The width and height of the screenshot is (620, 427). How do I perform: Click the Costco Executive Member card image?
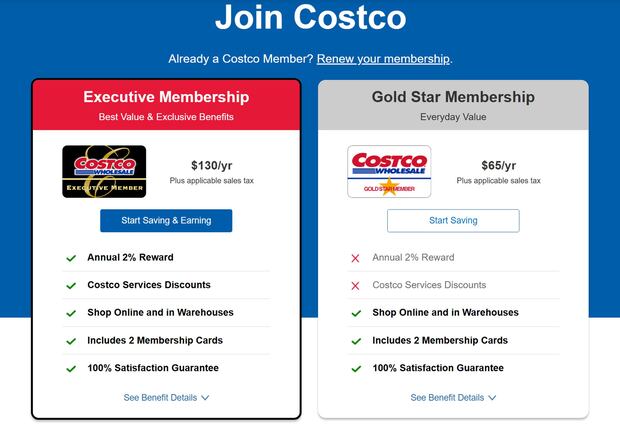(x=104, y=172)
